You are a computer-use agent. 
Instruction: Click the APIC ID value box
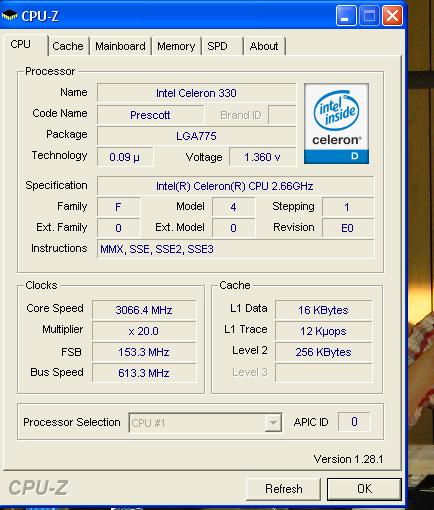point(354,422)
